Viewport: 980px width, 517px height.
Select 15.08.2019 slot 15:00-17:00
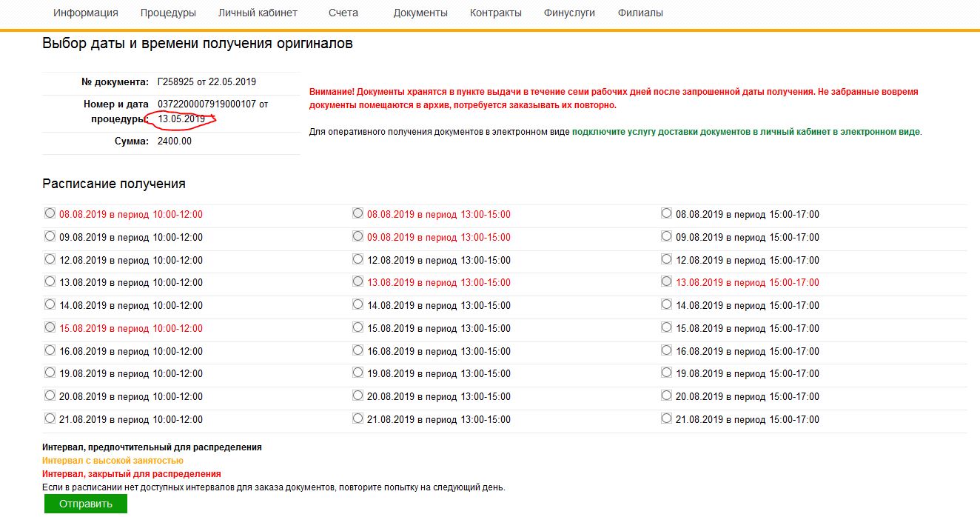click(666, 327)
